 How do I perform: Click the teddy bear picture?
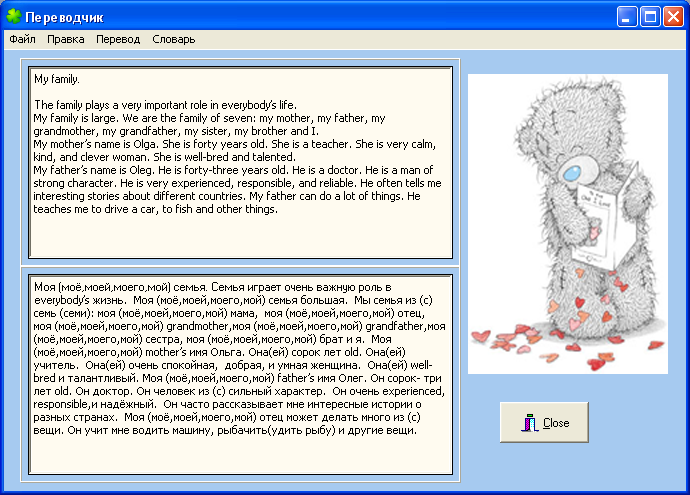568,224
